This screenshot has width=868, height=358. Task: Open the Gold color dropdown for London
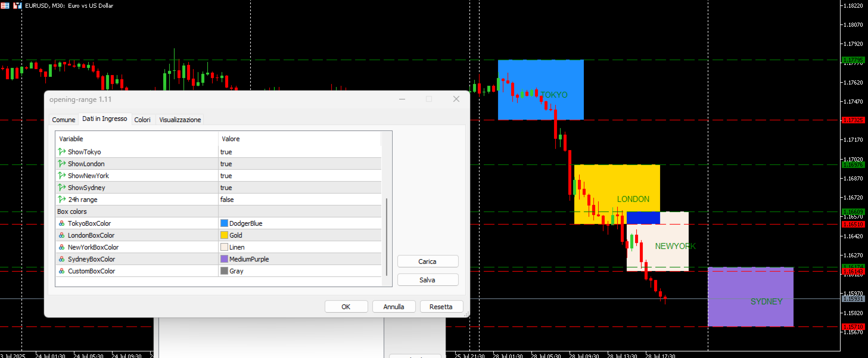[300, 235]
